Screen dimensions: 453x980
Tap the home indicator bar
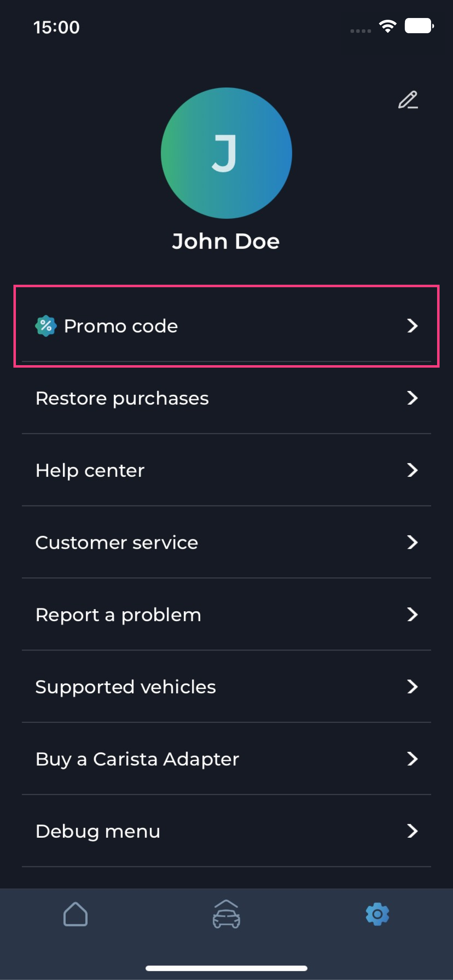[x=226, y=968]
